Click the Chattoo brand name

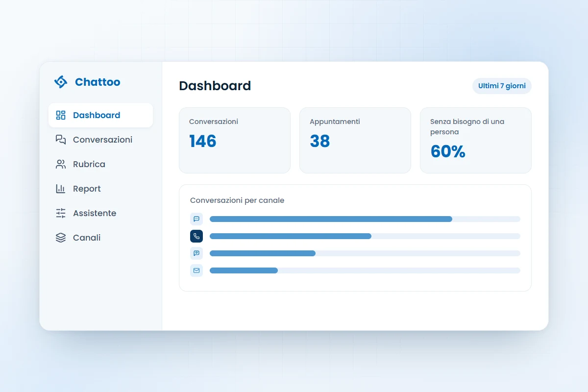coord(98,82)
